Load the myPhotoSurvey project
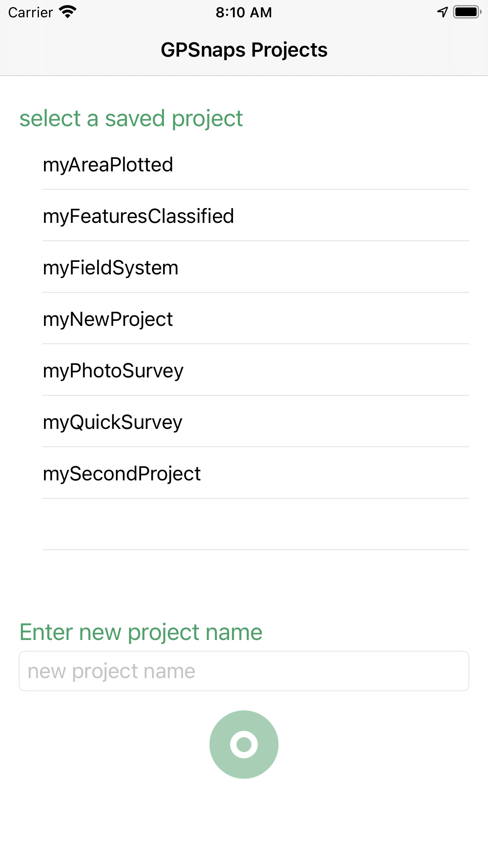Screen dimensions: 488x868 pos(113,371)
